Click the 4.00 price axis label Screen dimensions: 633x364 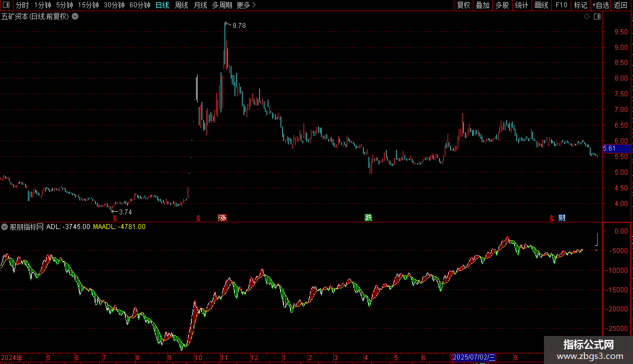click(621, 204)
